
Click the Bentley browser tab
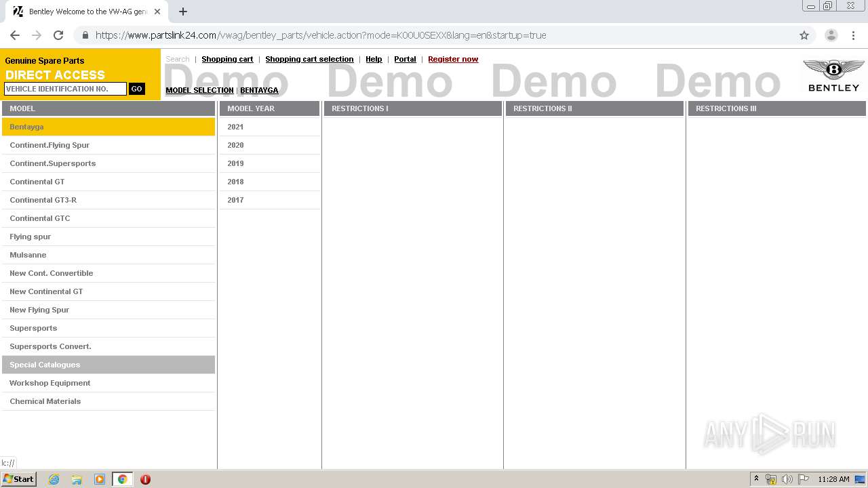tap(87, 12)
